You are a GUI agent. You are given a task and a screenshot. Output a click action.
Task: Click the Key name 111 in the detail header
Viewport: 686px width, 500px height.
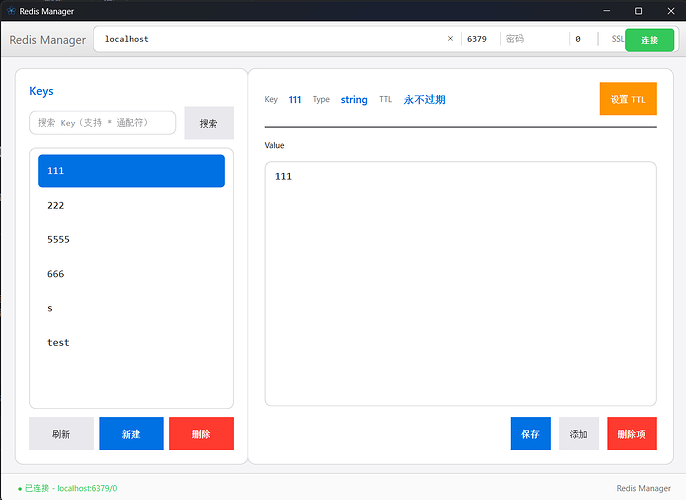click(295, 100)
